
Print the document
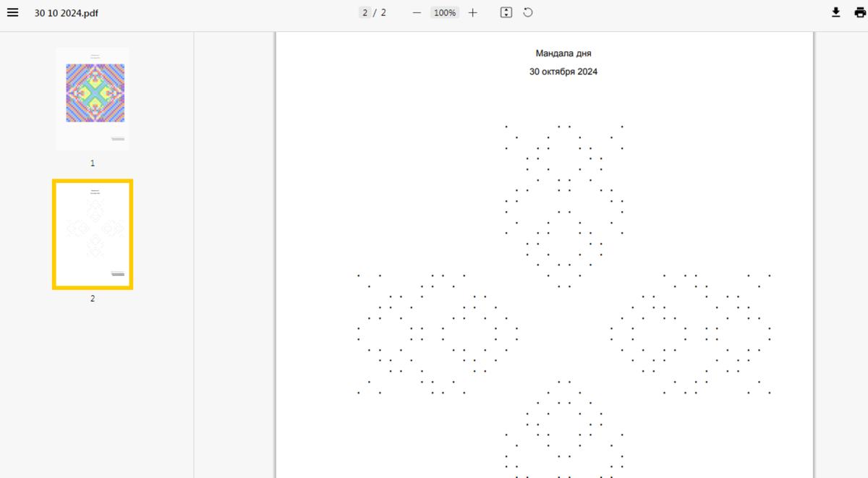pyautogui.click(x=859, y=12)
